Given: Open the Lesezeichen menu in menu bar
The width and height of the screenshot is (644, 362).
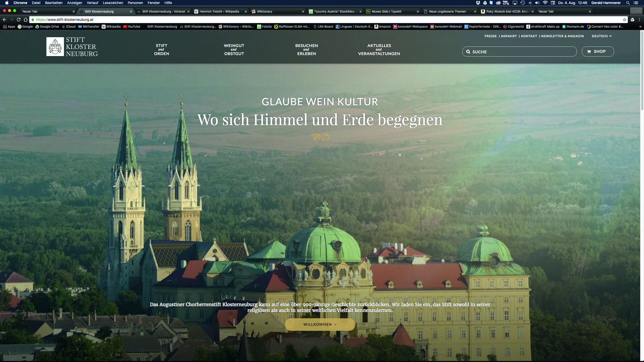Looking at the screenshot, I should tap(113, 3).
